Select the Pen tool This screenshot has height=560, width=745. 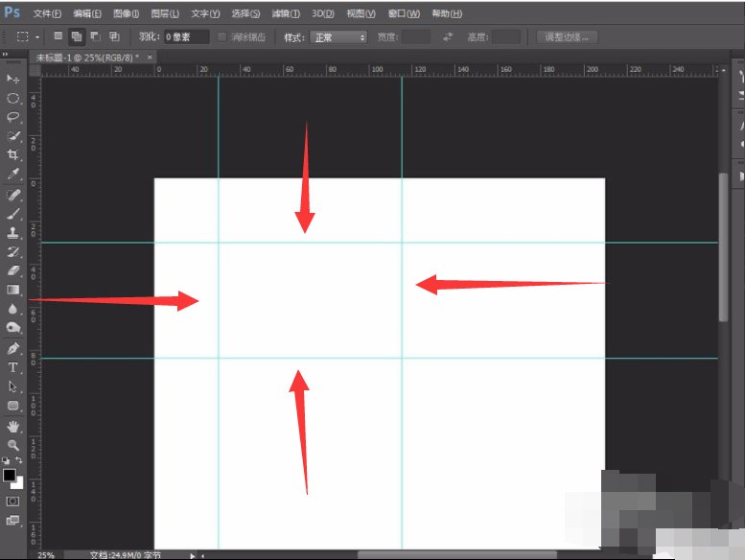click(x=13, y=348)
